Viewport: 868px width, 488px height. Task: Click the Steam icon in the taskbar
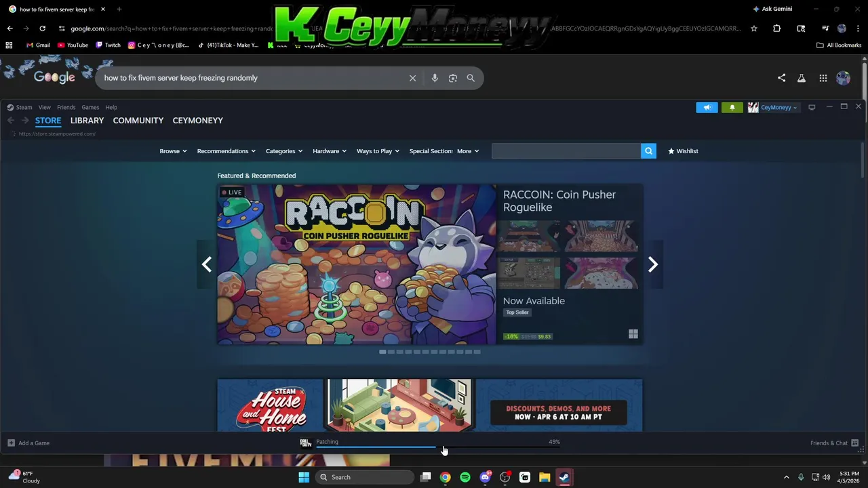pos(564,477)
